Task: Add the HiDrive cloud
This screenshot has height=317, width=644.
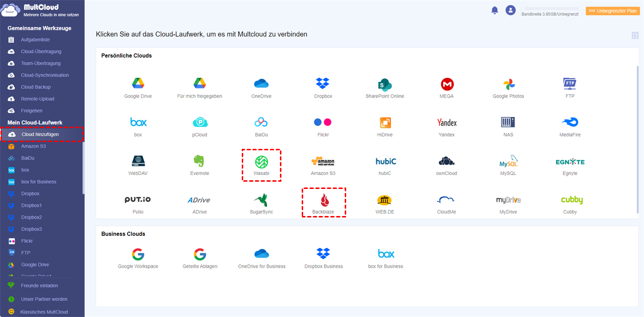Action: coord(385,122)
